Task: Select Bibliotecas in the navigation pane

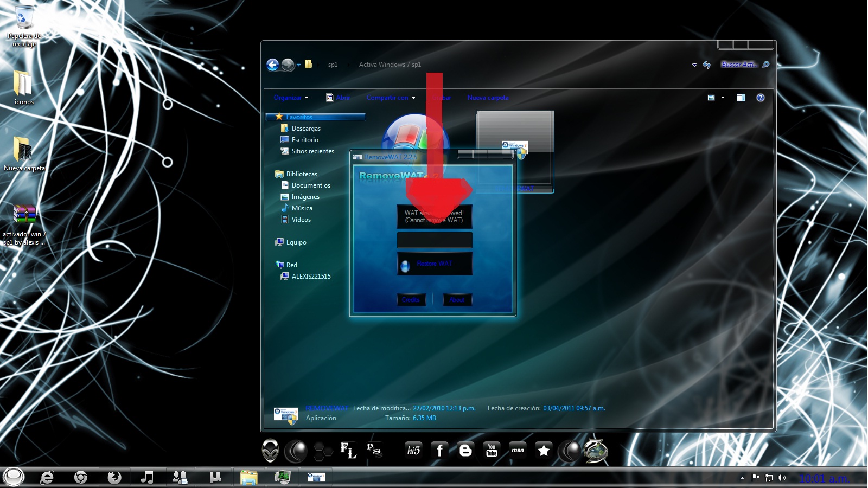Action: click(302, 174)
